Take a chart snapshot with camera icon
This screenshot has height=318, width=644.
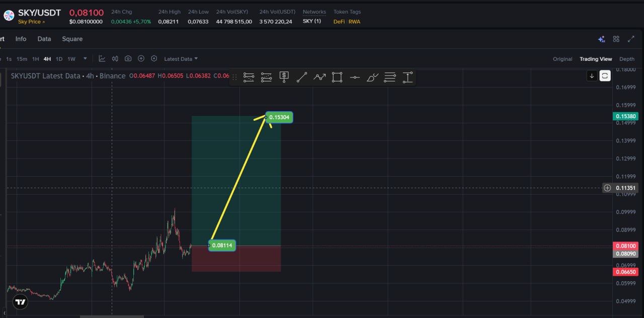(x=128, y=58)
